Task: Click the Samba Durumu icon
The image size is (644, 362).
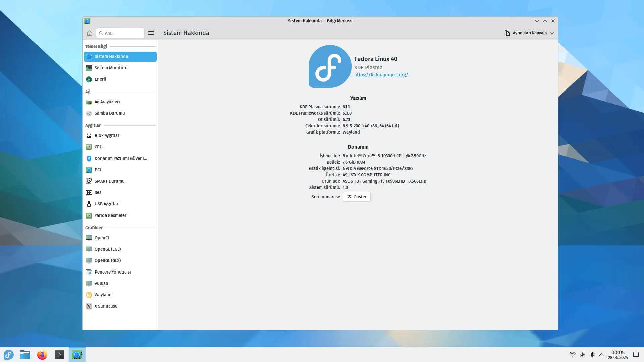Action: pos(89,113)
